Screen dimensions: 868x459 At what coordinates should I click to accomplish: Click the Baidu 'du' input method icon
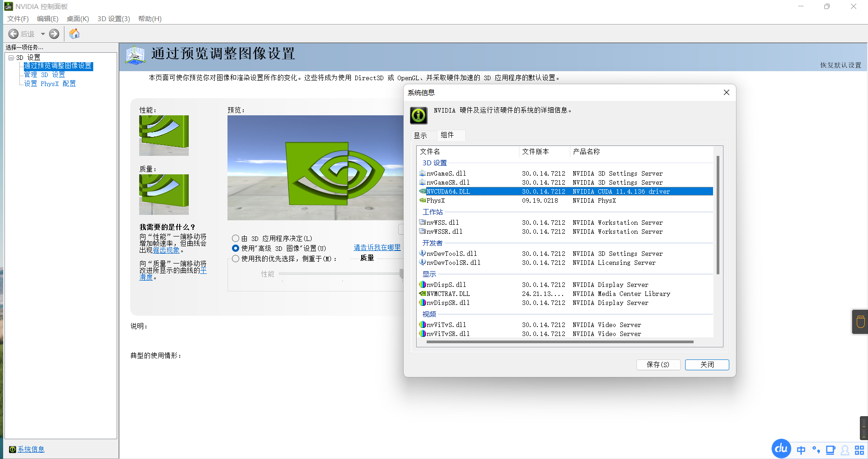(781, 449)
